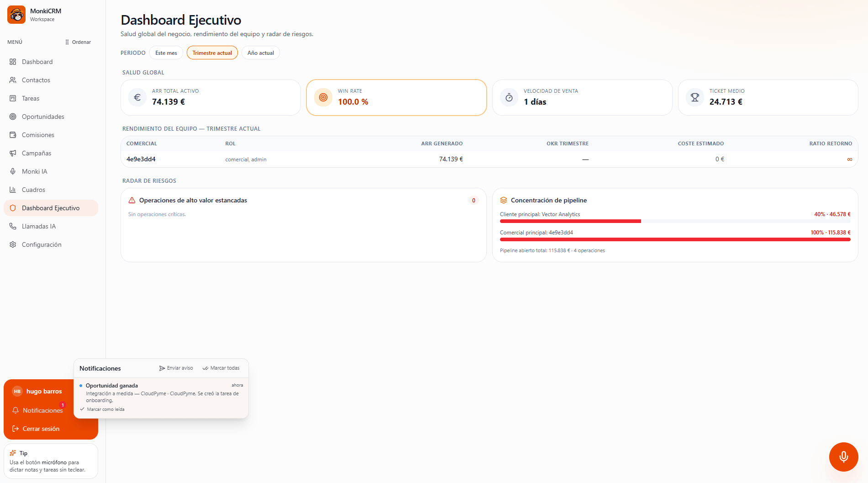Click the 0 badge of stalled operations

pyautogui.click(x=473, y=200)
